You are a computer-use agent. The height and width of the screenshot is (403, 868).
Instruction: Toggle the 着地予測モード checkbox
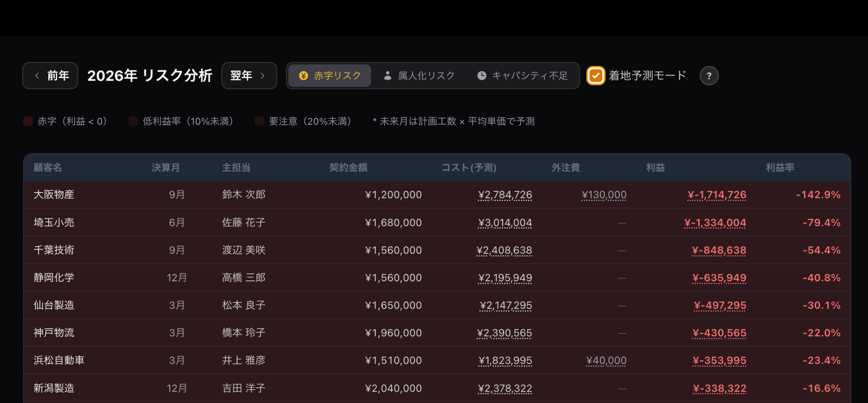click(595, 76)
